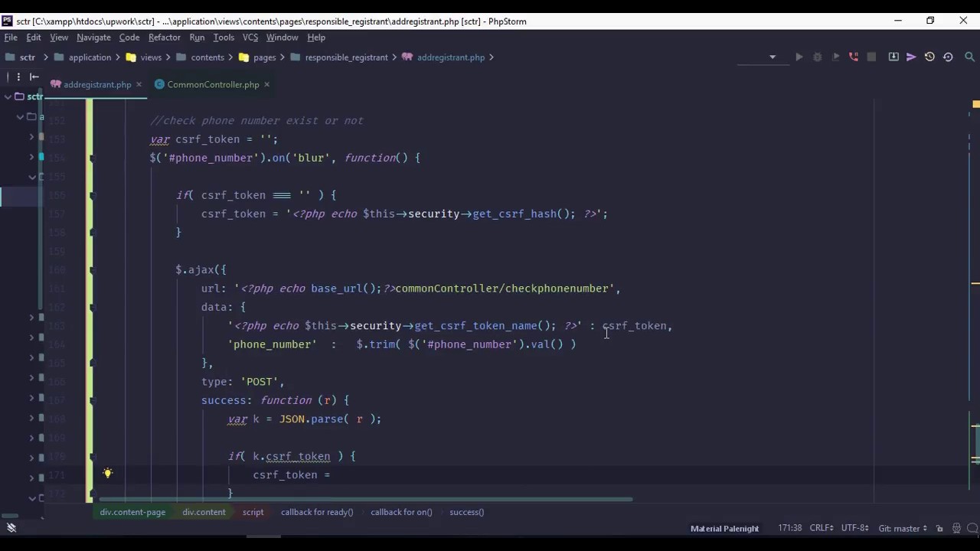This screenshot has width=980, height=551.
Task: Click the yellow intention lightbulb icon
Action: (107, 474)
